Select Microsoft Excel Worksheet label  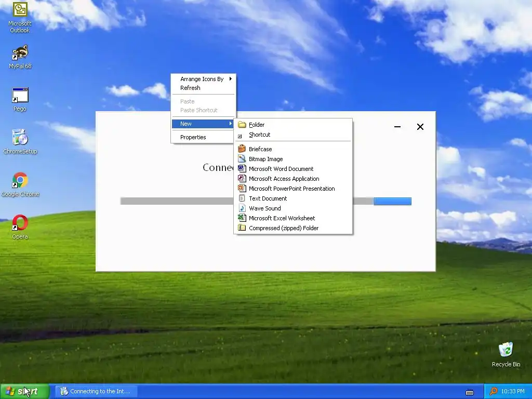282,218
